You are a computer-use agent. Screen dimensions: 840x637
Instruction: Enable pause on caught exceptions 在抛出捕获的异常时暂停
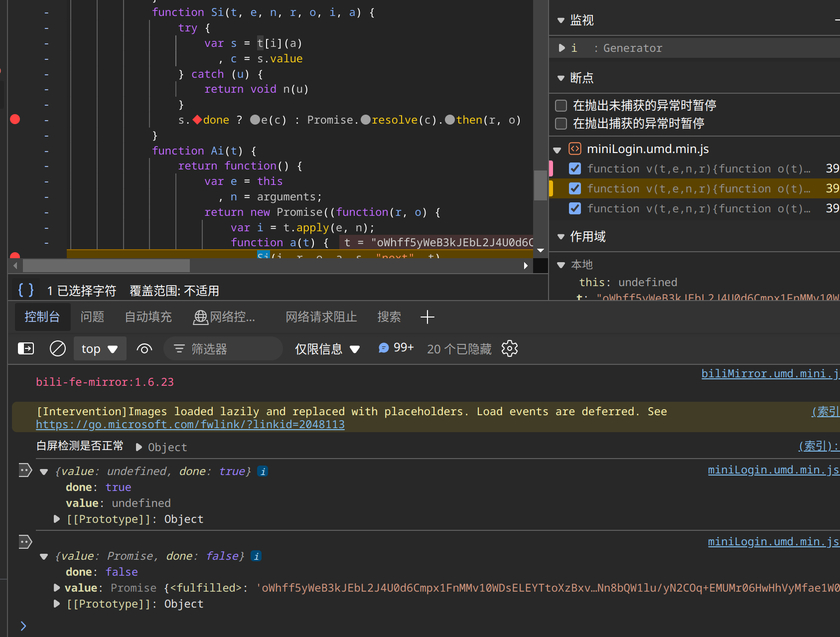[x=561, y=123]
